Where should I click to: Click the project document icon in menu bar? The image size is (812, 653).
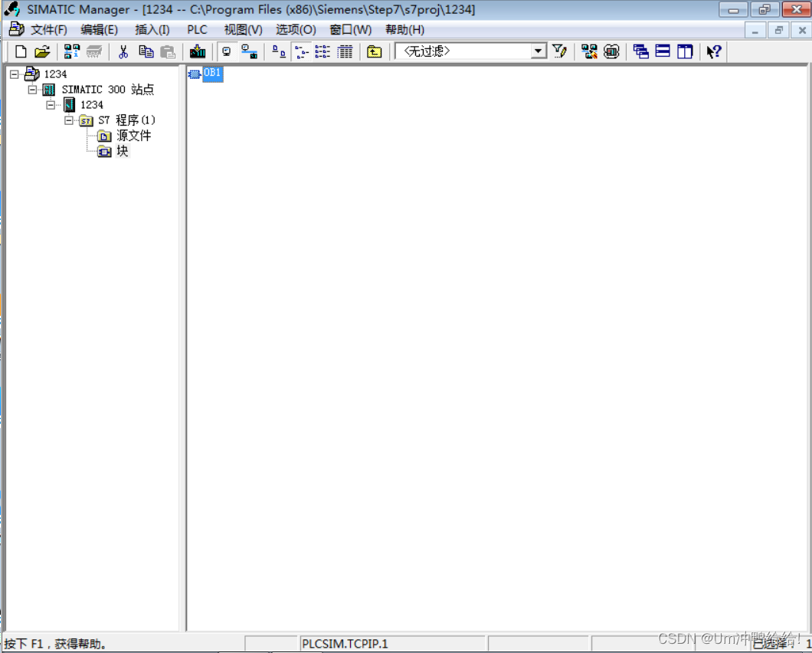(x=16, y=29)
